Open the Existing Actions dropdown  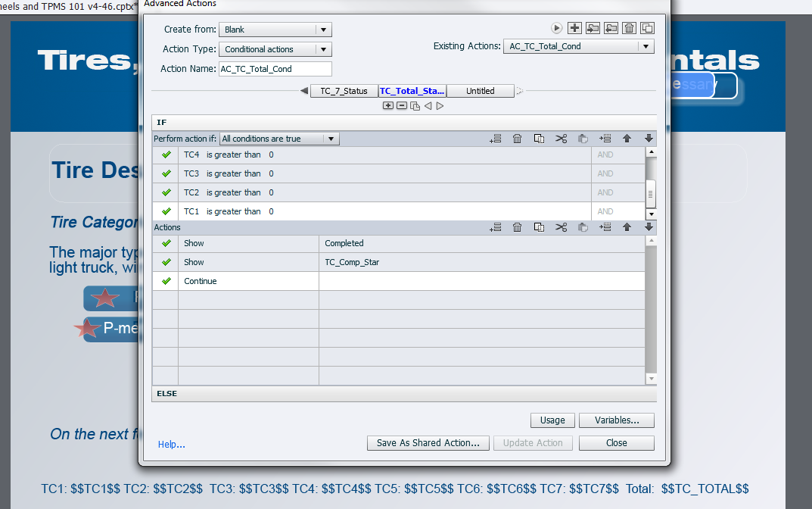coord(578,46)
